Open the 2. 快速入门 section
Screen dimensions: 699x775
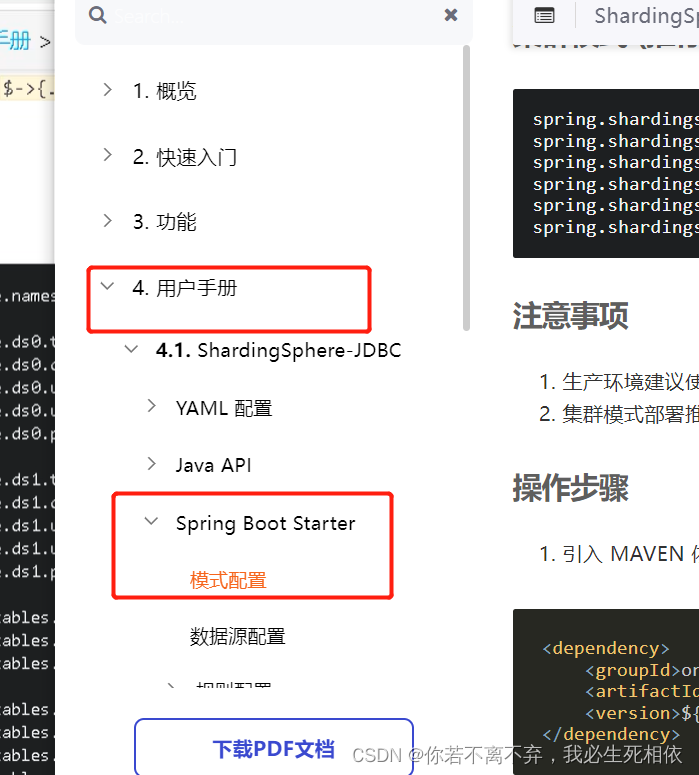click(x=185, y=157)
